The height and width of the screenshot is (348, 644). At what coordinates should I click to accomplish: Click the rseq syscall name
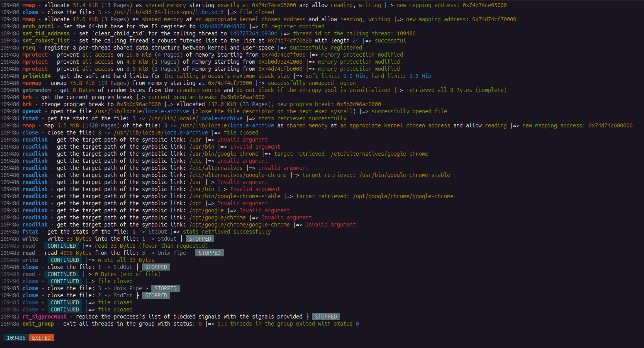coord(29,48)
